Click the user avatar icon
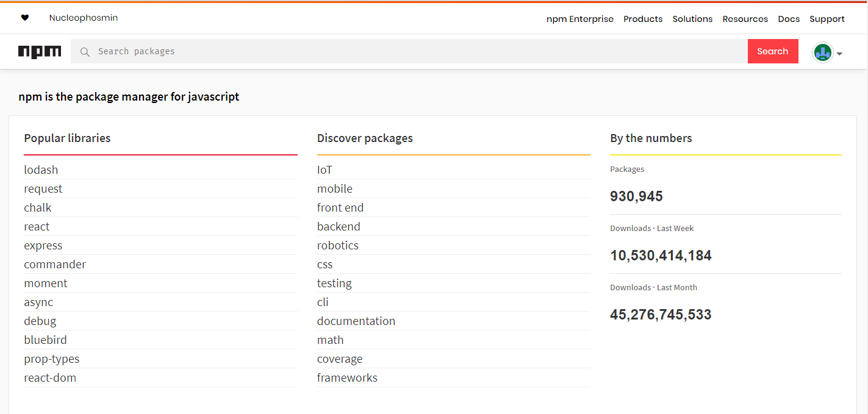Screen dimensions: 868x414 pos(822,52)
